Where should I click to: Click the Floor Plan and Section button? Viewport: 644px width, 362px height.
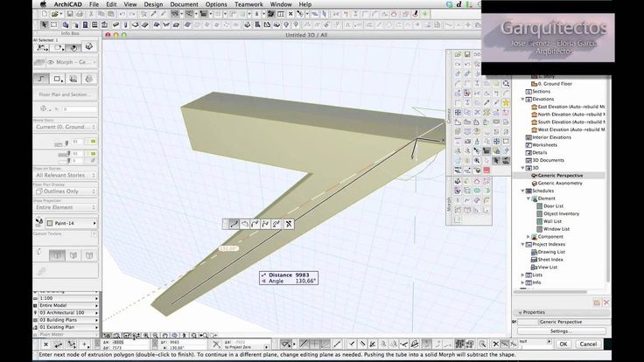pyautogui.click(x=66, y=94)
